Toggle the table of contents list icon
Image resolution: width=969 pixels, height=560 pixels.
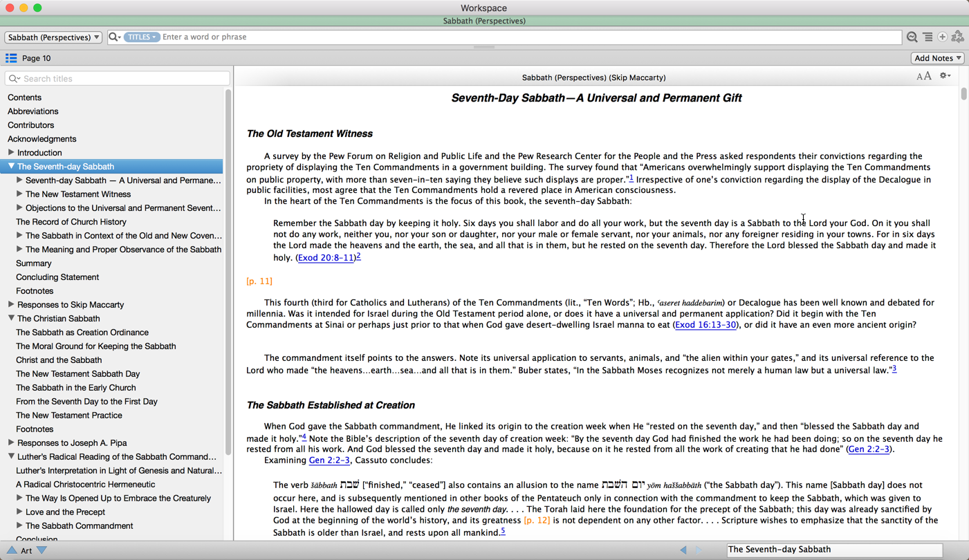[11, 58]
